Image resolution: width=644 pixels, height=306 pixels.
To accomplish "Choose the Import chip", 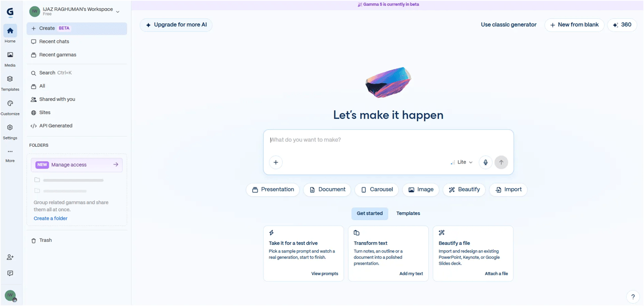I will coord(508,190).
